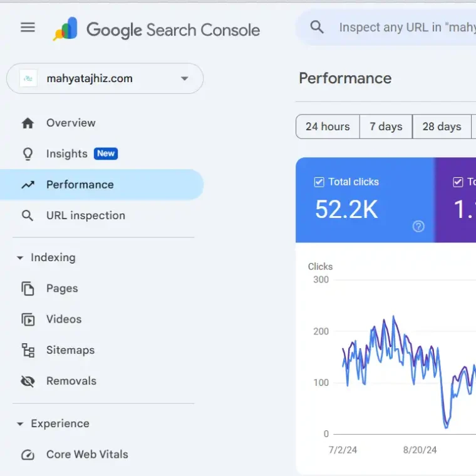
Task: Click the Removals crossed-eye icon
Action: click(28, 381)
